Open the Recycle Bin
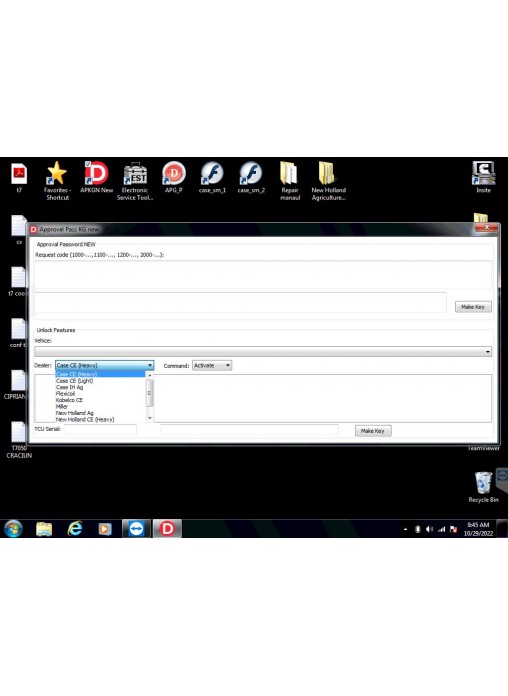The height and width of the screenshot is (696, 508). click(x=483, y=487)
